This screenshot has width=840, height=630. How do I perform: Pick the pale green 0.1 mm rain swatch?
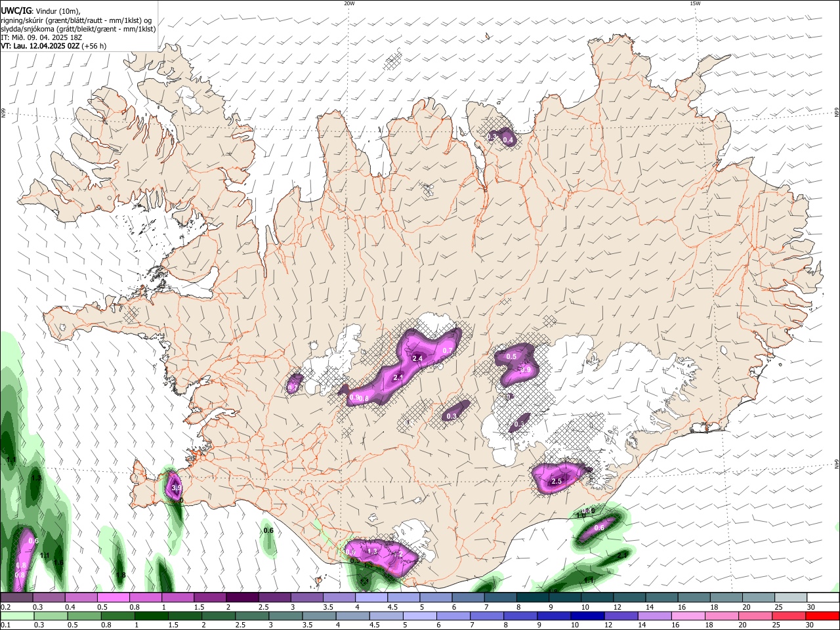pyautogui.click(x=17, y=616)
